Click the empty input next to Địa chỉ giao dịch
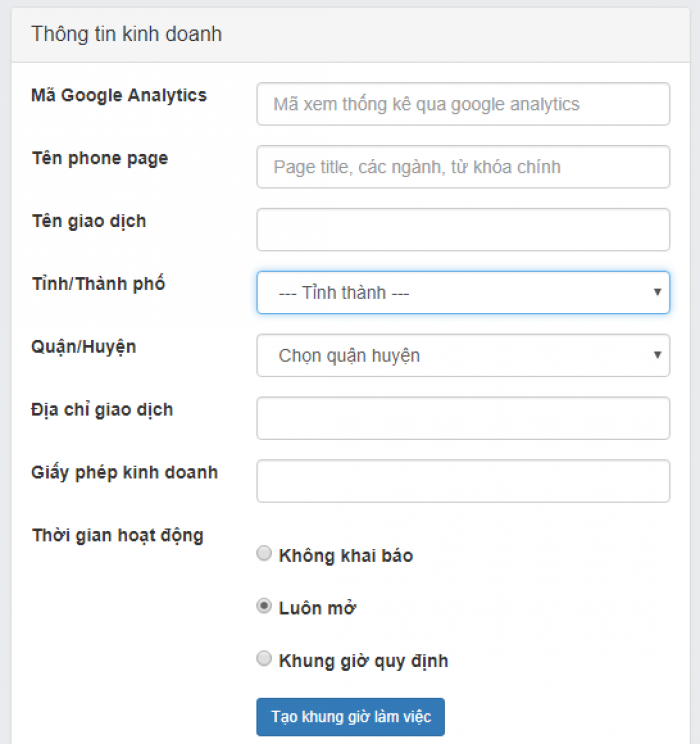Screen dimensions: 700x744 pyautogui.click(x=463, y=418)
